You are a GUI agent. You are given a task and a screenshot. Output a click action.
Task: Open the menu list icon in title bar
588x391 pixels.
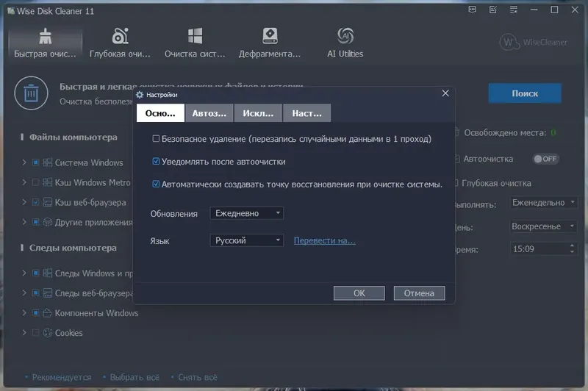click(514, 10)
